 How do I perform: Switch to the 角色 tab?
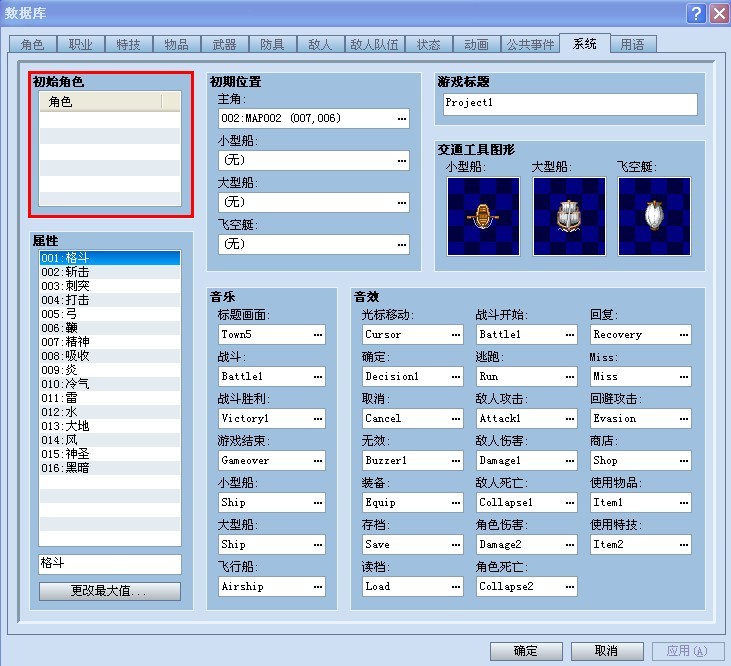(x=32, y=44)
